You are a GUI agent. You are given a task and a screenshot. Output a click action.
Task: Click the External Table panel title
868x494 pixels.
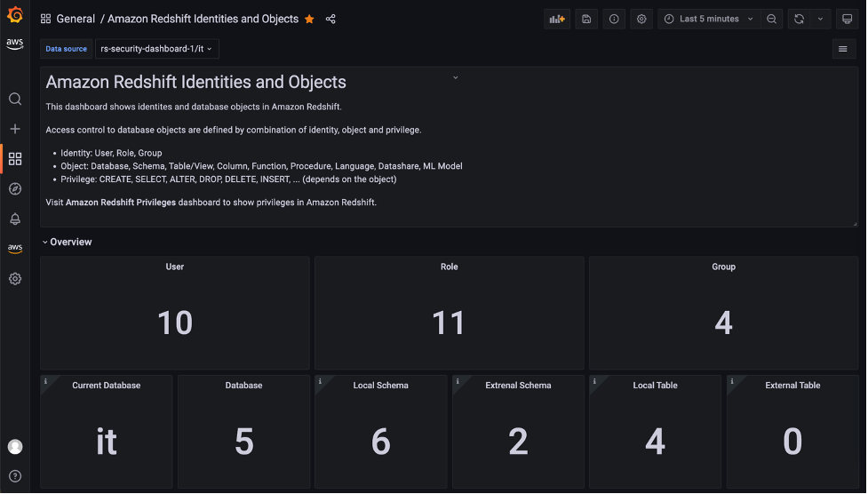[792, 386]
